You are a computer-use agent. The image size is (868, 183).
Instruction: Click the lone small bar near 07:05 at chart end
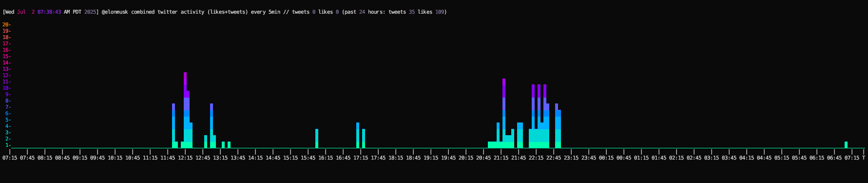pyautogui.click(x=846, y=145)
